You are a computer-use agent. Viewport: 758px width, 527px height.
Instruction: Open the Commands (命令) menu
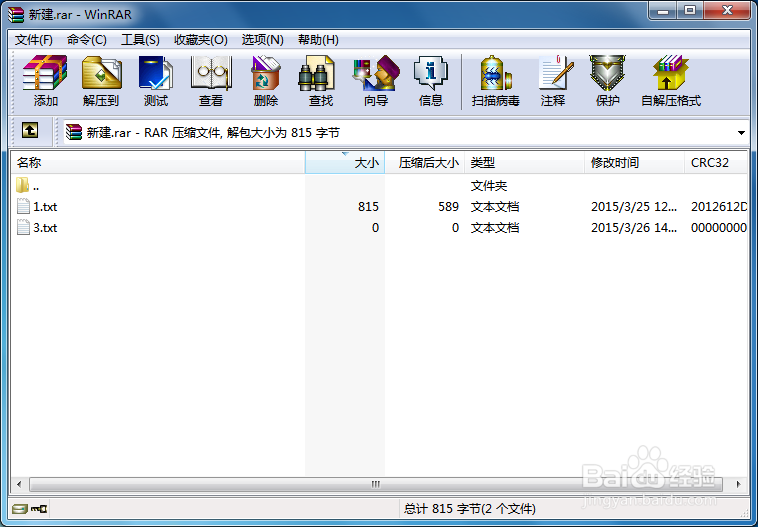click(x=87, y=40)
